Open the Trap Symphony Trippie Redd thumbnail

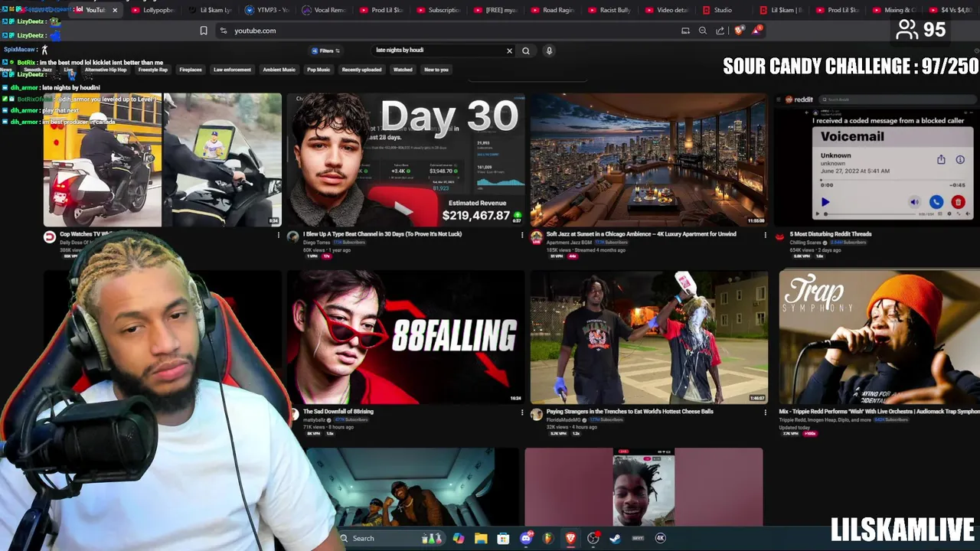pos(879,337)
